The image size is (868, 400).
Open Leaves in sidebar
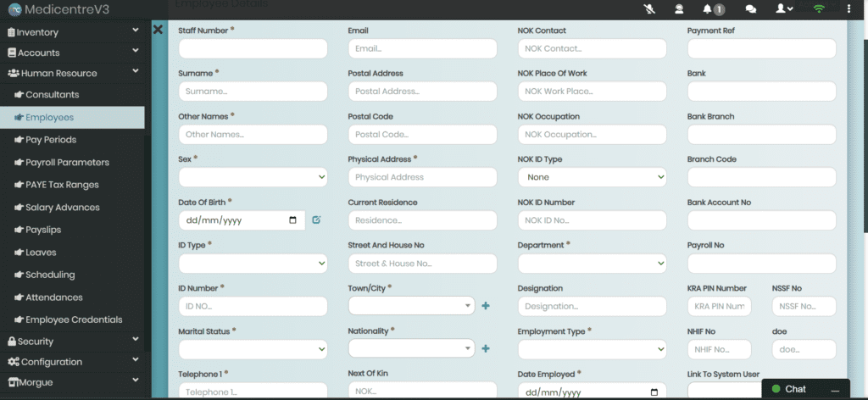72,253
